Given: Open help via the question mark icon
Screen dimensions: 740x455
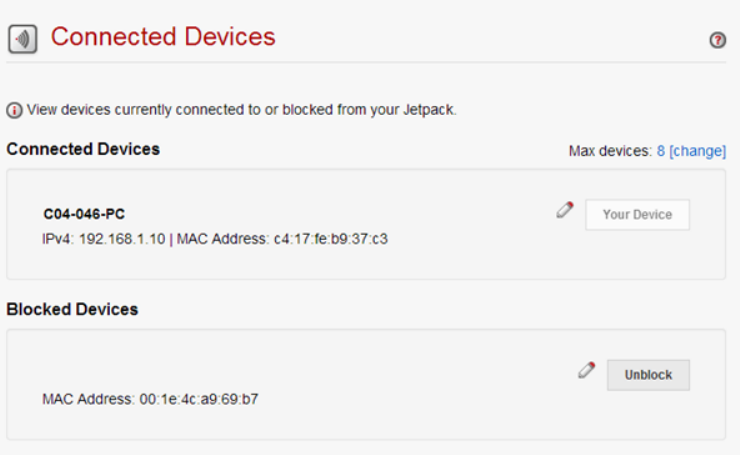Looking at the screenshot, I should point(717,40).
